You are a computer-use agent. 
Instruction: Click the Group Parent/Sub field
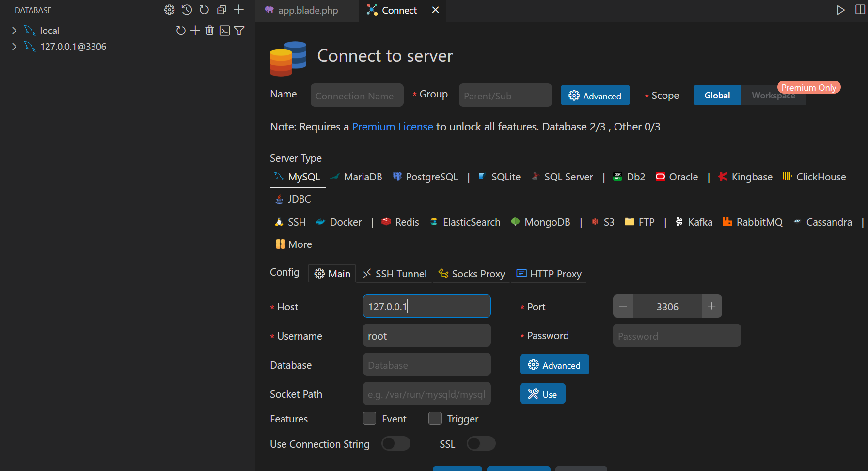[x=505, y=96]
